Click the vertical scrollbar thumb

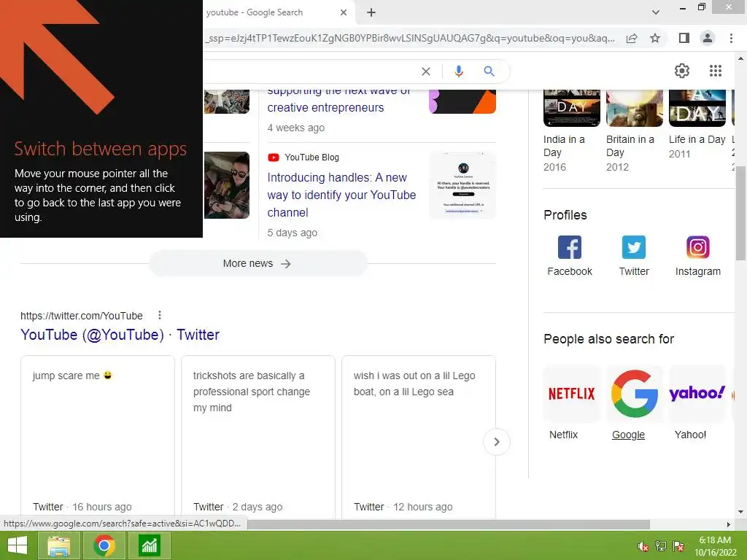click(740, 214)
